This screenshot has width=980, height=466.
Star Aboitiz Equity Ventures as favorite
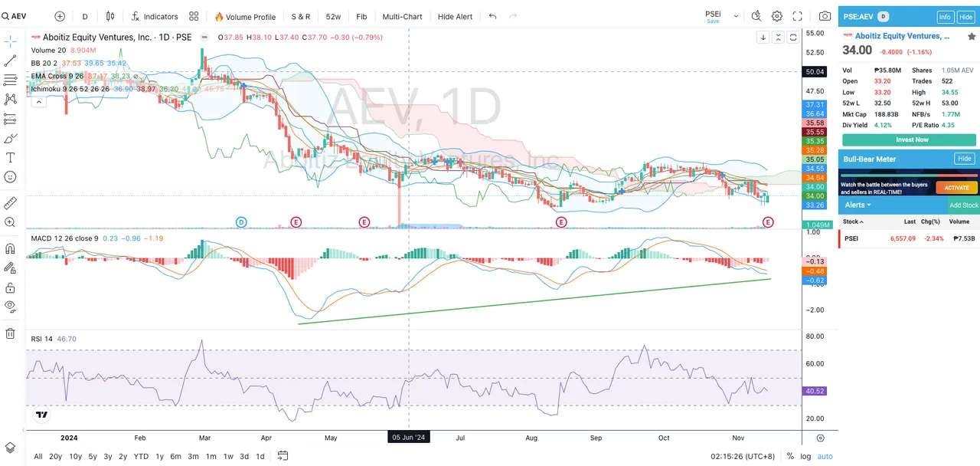[x=972, y=36]
